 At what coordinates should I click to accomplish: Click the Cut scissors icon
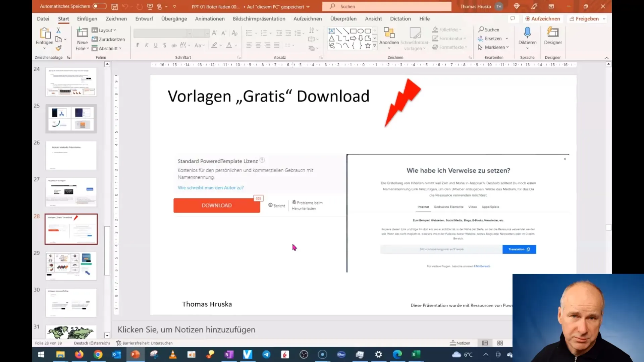pos(58,31)
